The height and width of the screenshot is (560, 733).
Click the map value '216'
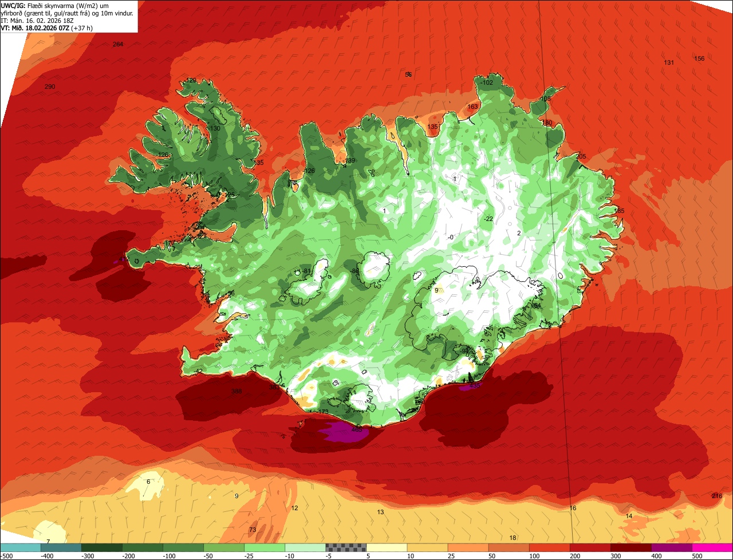click(x=717, y=496)
